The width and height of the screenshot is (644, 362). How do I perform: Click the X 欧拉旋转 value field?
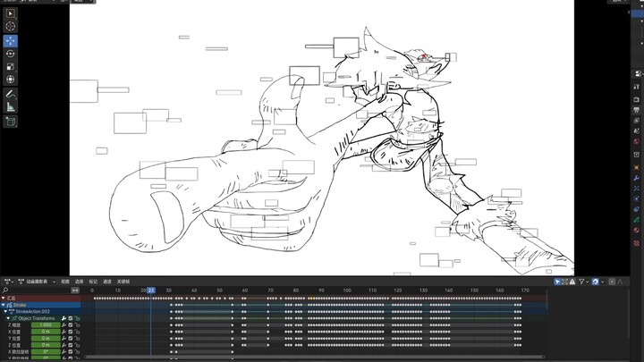pyautogui.click(x=46, y=352)
